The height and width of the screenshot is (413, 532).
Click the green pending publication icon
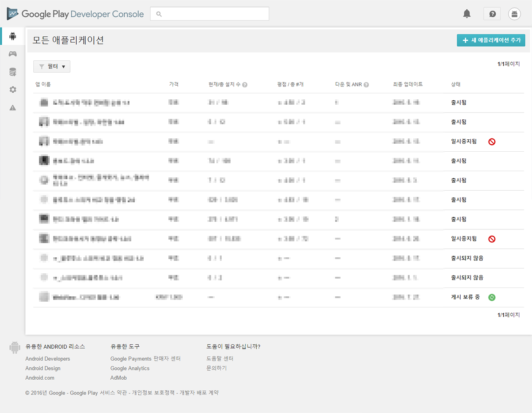492,298
